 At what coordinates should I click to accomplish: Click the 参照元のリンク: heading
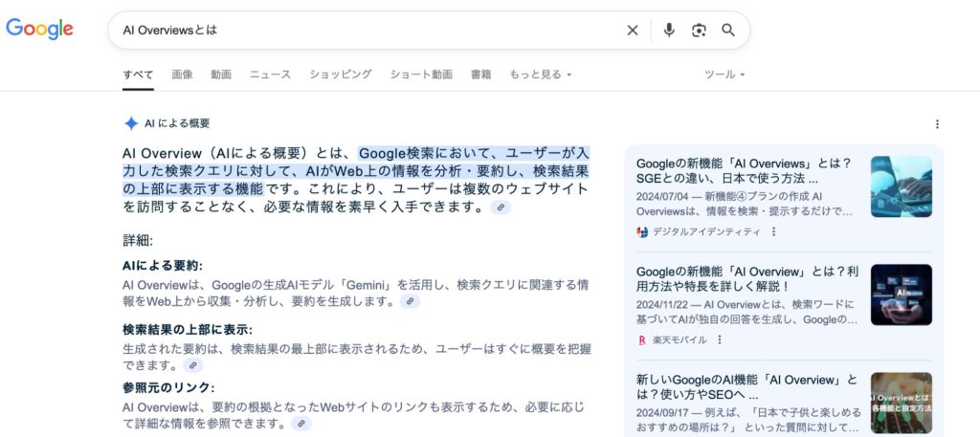coord(168,387)
